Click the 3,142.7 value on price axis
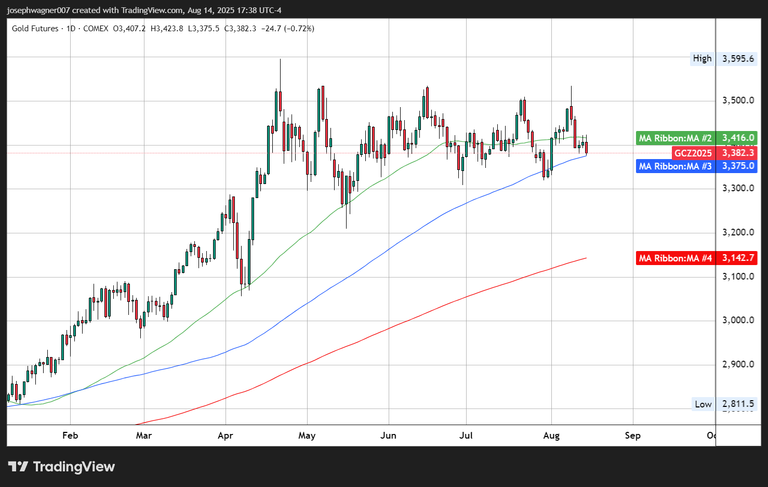 coord(739,258)
